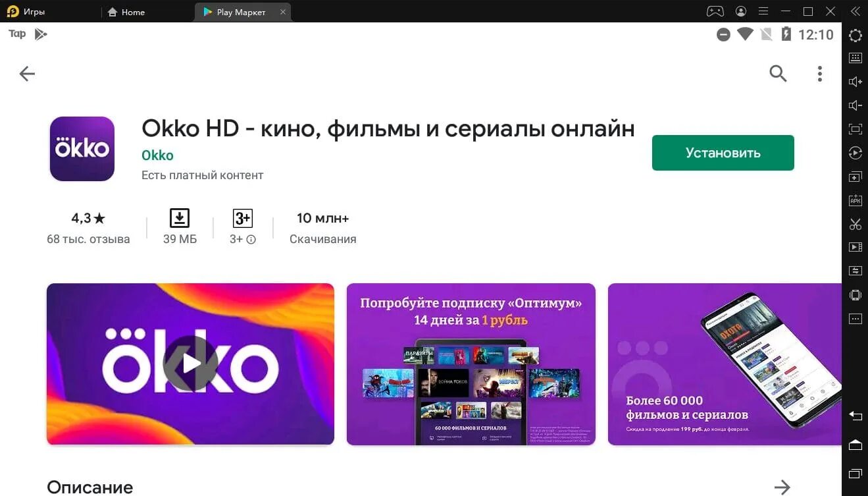
Task: Toggle emulator fullscreen mode
Action: pyautogui.click(x=855, y=129)
